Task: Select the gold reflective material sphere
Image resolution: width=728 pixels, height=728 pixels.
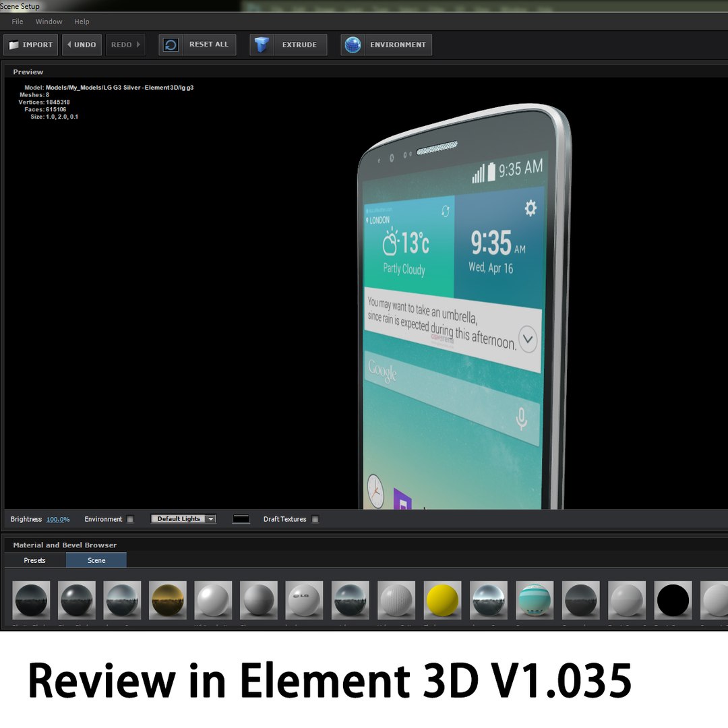Action: point(168,600)
